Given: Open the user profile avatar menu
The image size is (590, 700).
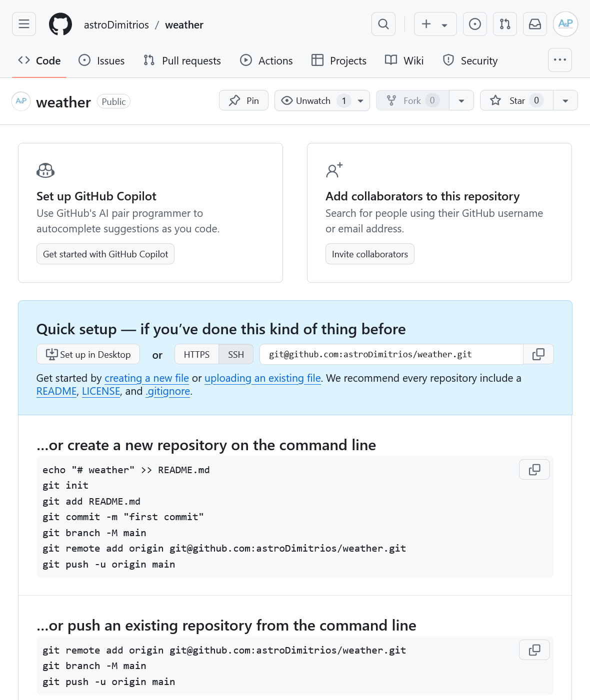Looking at the screenshot, I should tap(565, 24).
